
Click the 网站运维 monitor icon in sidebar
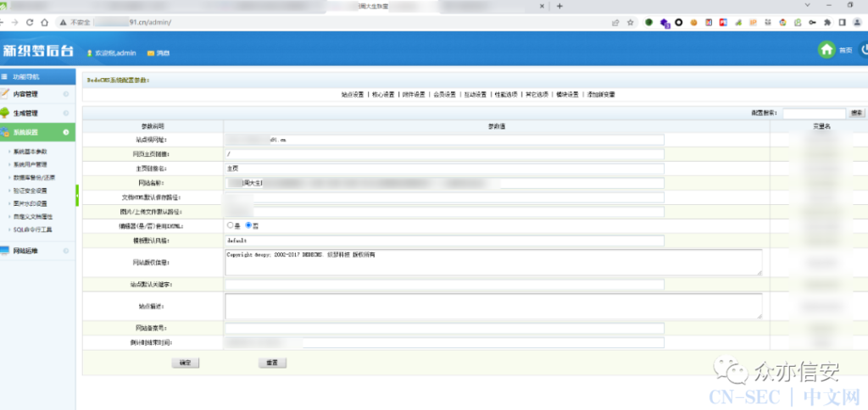click(x=4, y=251)
